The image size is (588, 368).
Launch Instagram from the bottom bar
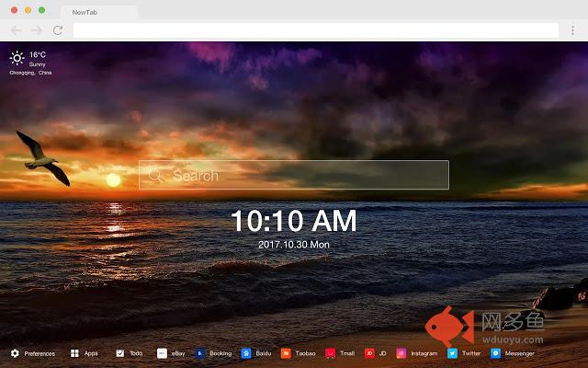401,353
